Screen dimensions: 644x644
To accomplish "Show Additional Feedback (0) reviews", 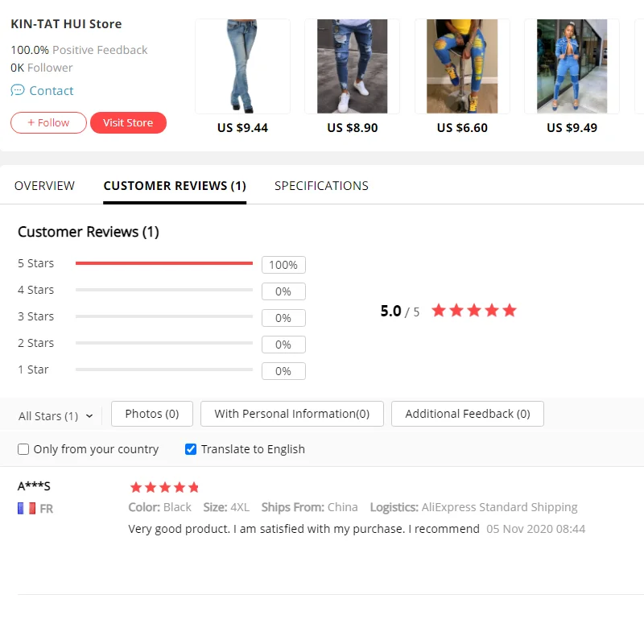I will tap(468, 414).
